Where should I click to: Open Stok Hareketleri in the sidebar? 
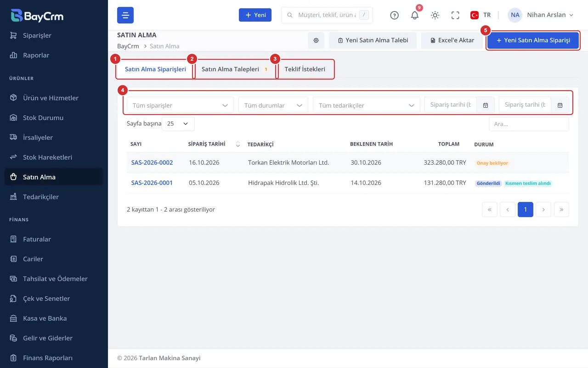pyautogui.click(x=54, y=157)
